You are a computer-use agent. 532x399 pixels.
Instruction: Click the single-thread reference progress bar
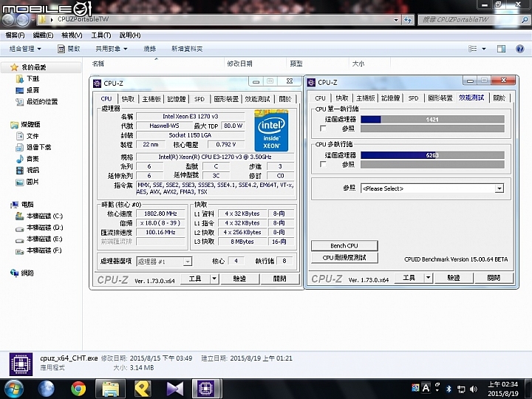click(432, 129)
